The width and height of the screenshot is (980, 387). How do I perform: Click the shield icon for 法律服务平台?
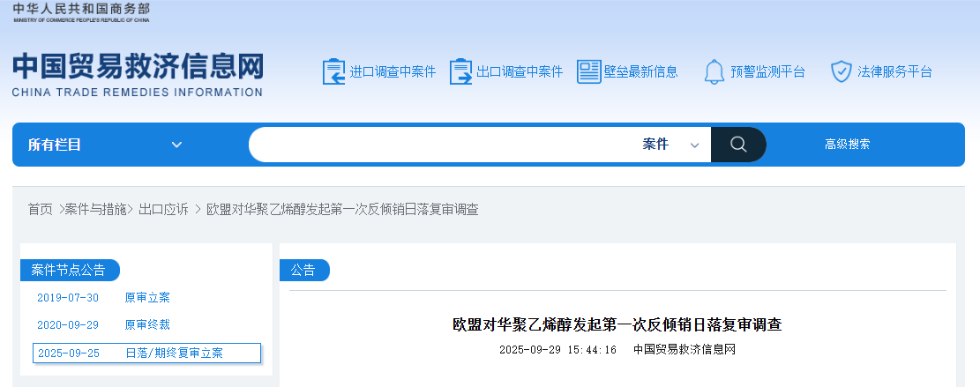tap(841, 71)
